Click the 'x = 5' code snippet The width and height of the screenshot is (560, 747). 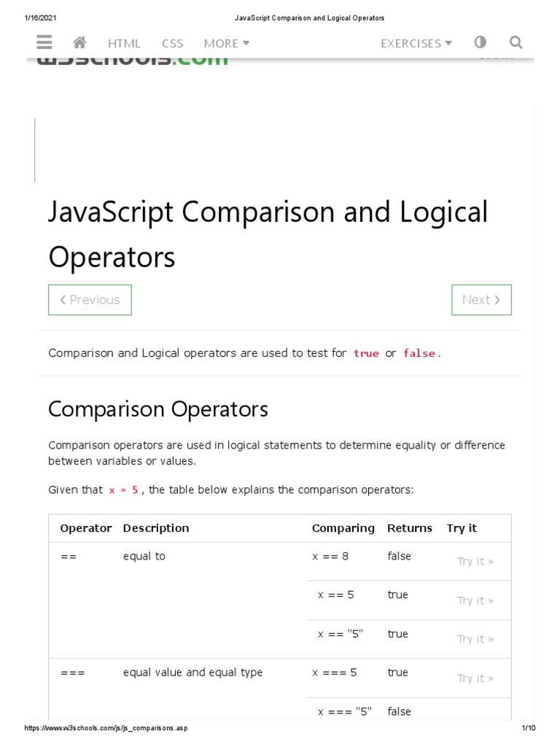click(x=124, y=490)
